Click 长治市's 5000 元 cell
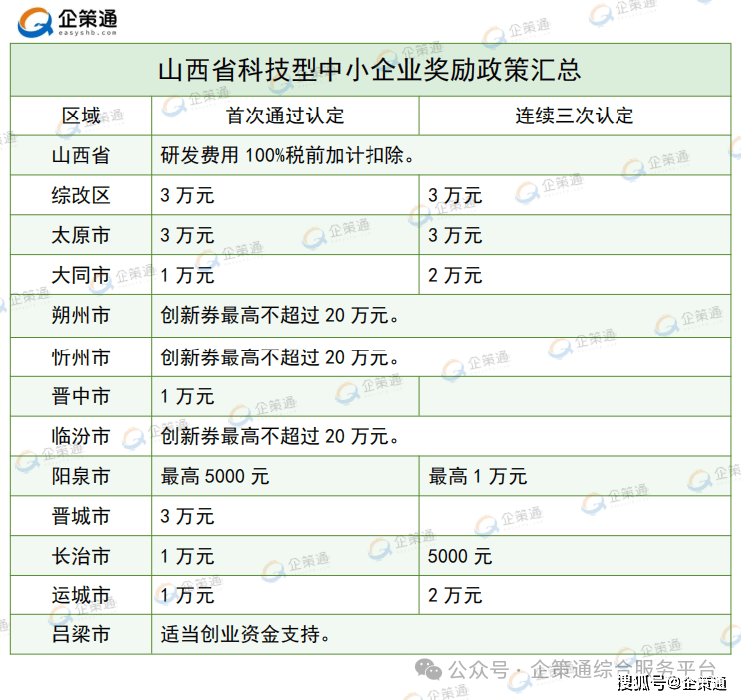 pos(460,557)
